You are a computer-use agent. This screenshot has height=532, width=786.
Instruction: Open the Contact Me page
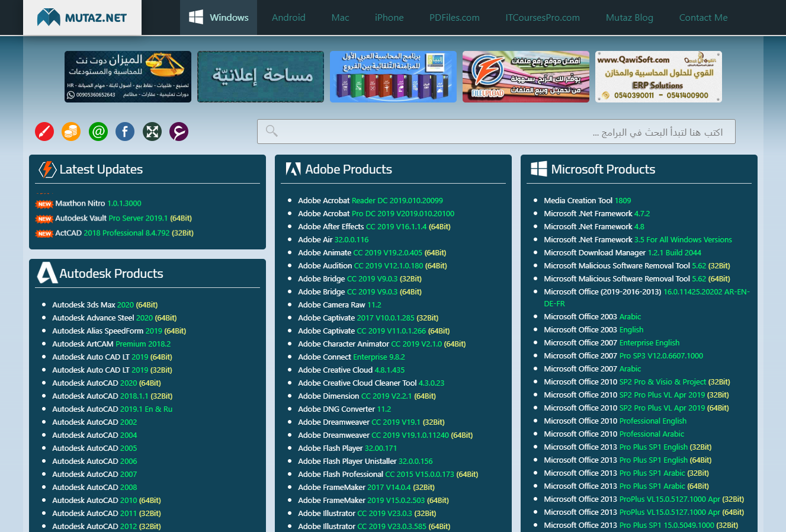tap(703, 18)
